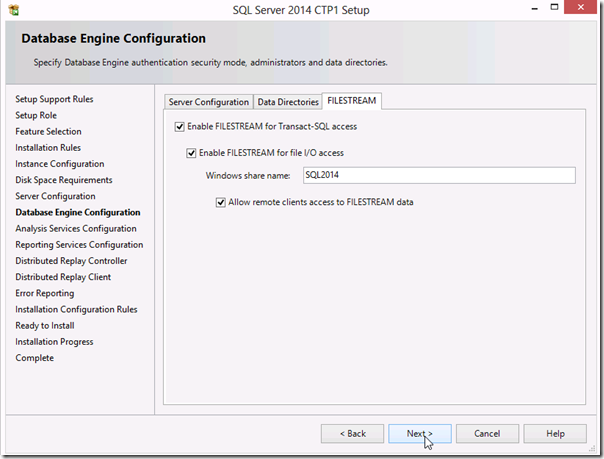Click Complete step in sidebar
The height and width of the screenshot is (459, 604).
pos(35,358)
